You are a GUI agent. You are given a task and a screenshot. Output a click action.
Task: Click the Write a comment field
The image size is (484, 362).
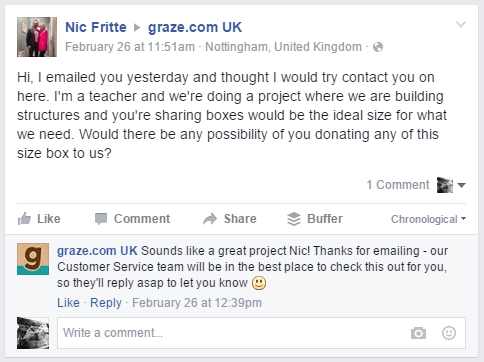coord(261,333)
